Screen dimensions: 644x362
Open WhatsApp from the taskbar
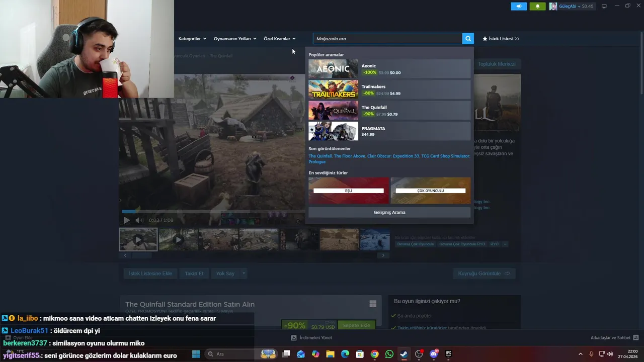click(x=389, y=354)
